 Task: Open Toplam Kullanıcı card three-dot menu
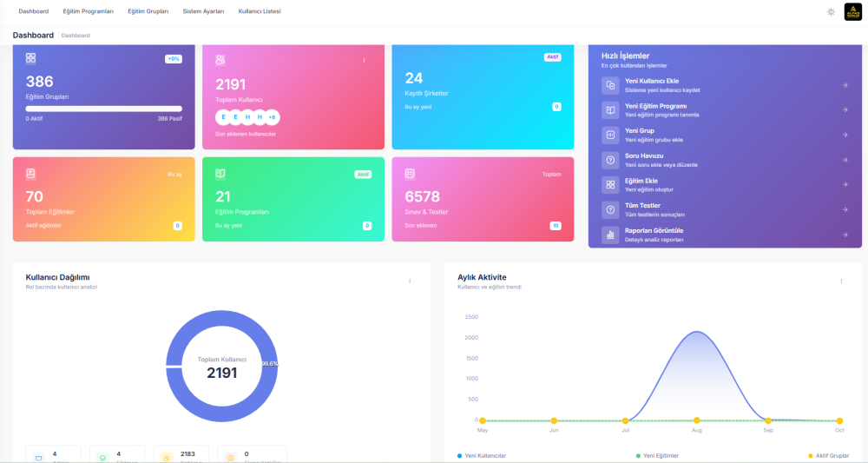[364, 60]
